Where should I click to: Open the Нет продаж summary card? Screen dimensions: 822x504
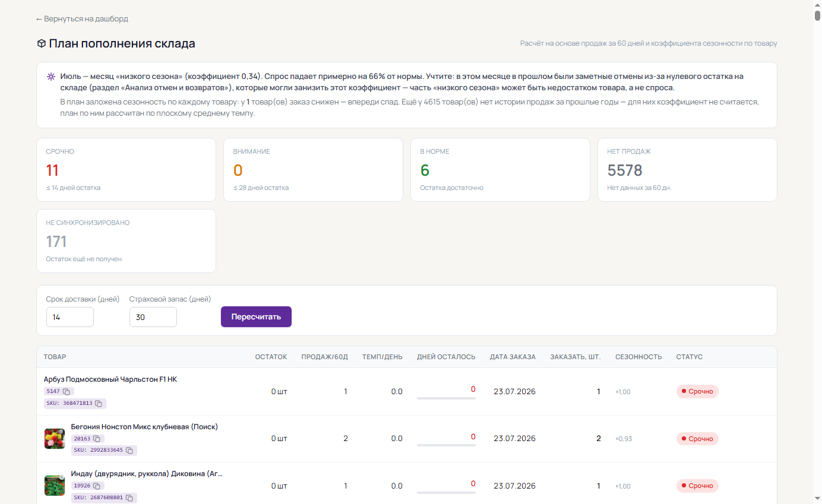pos(687,170)
